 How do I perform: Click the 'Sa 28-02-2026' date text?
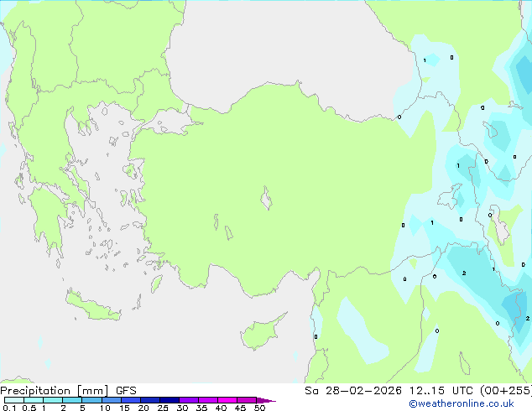[x=353, y=391]
